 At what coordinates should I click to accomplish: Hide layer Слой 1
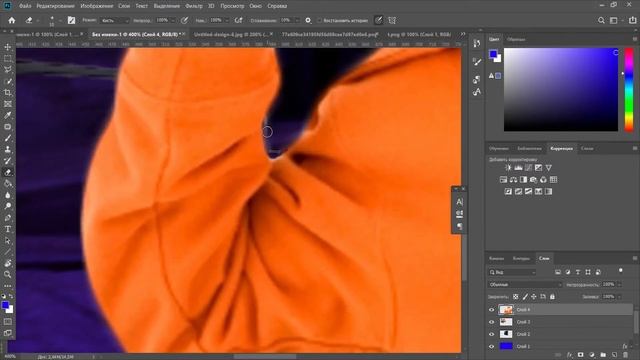(491, 347)
